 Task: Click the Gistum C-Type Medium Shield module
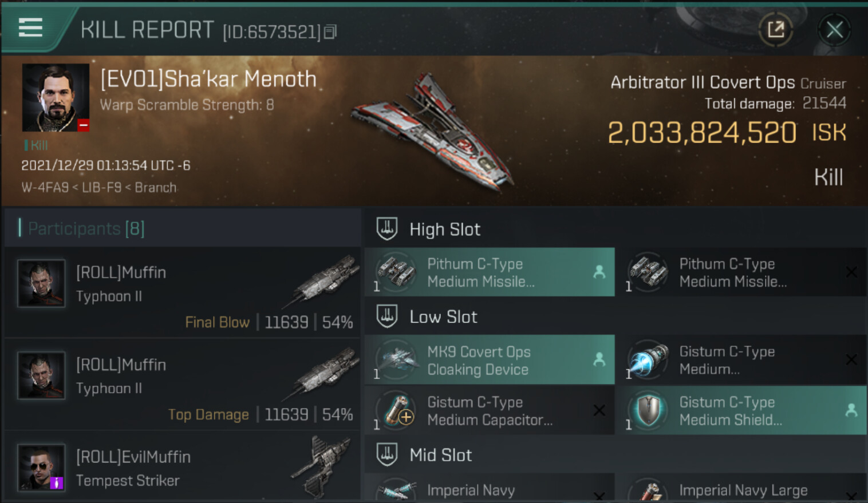(x=741, y=411)
